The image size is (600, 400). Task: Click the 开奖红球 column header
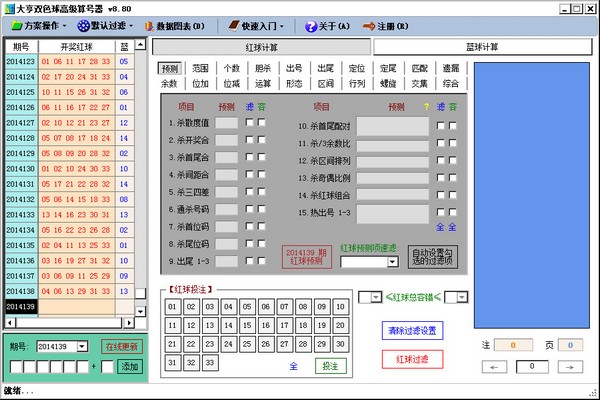point(77,47)
